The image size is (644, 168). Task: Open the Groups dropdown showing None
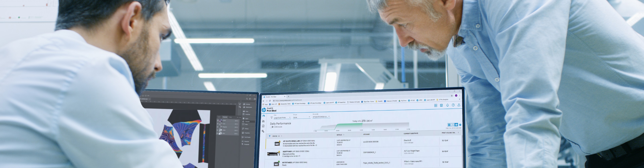(x=302, y=117)
